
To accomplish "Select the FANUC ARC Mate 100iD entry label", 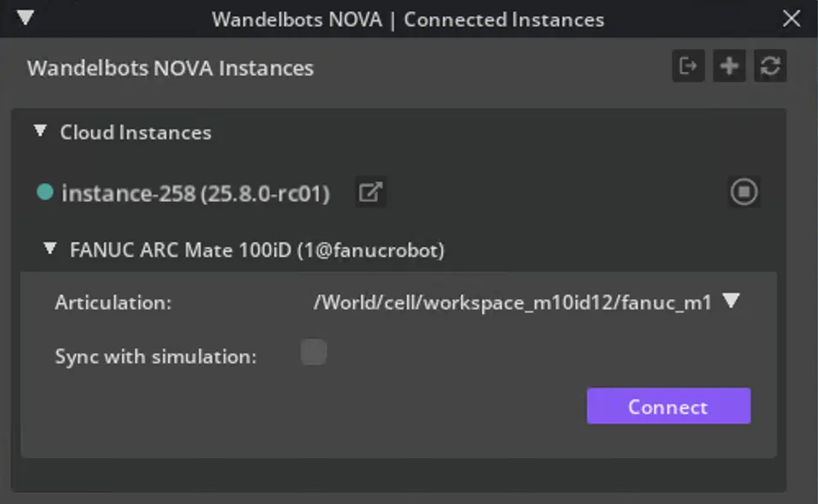I will click(257, 250).
